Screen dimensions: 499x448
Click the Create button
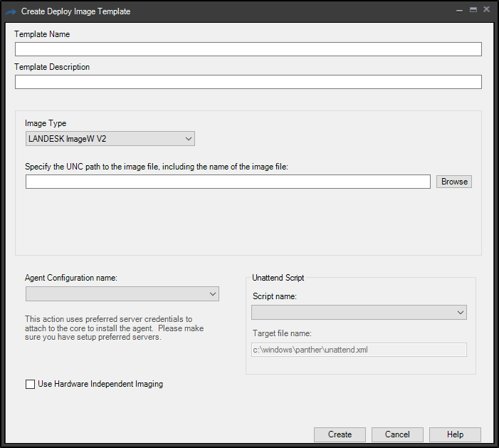pos(340,434)
